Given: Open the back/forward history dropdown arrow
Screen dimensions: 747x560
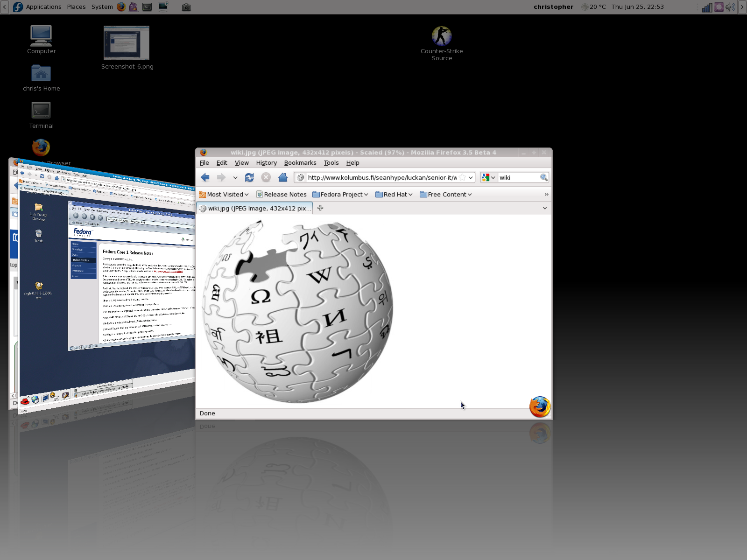Looking at the screenshot, I should tap(235, 178).
